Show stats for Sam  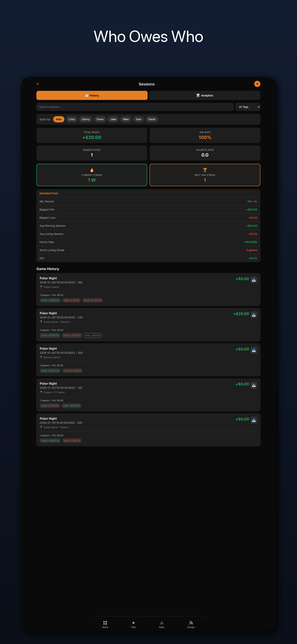tap(139, 119)
